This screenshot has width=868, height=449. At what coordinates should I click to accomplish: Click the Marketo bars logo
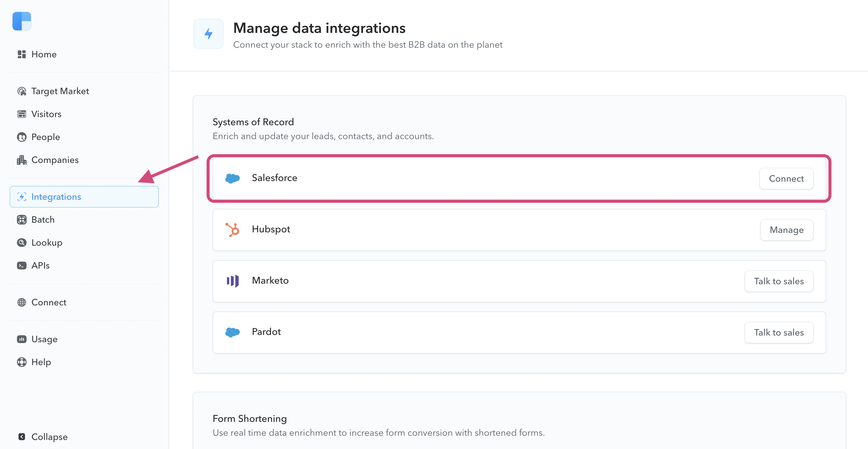coord(233,281)
